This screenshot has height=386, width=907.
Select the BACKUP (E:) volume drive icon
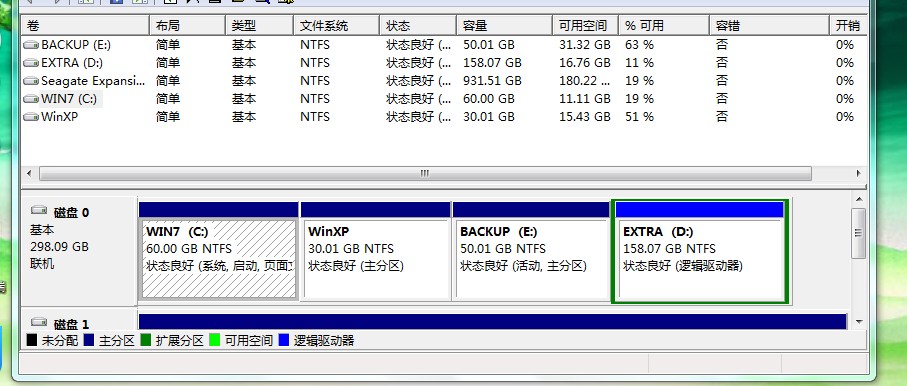coord(31,45)
